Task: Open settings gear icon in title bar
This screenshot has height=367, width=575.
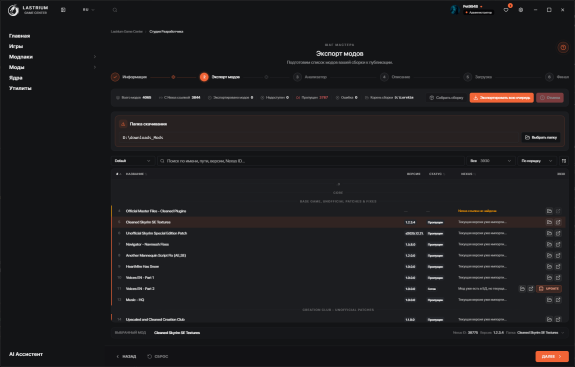Action: [521, 10]
